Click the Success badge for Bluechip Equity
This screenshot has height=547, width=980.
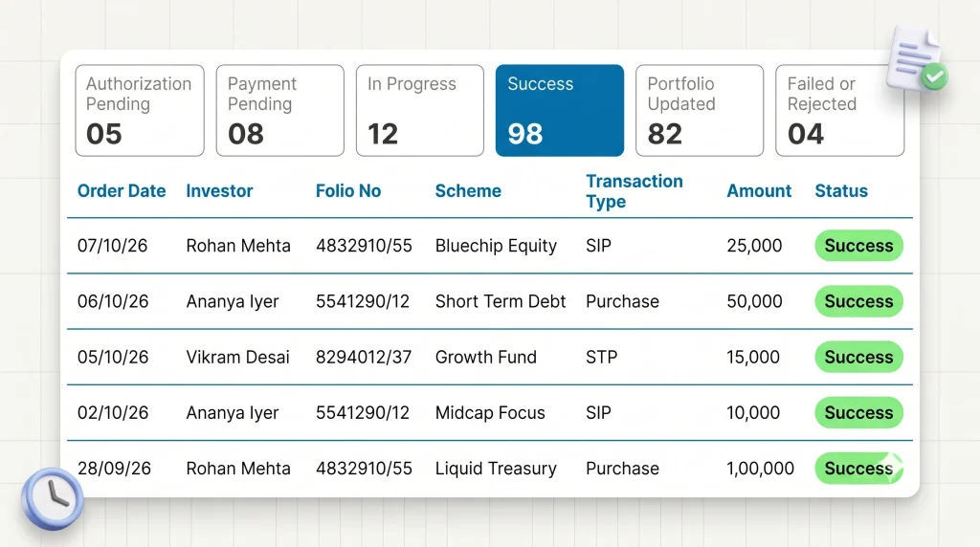[x=858, y=246]
